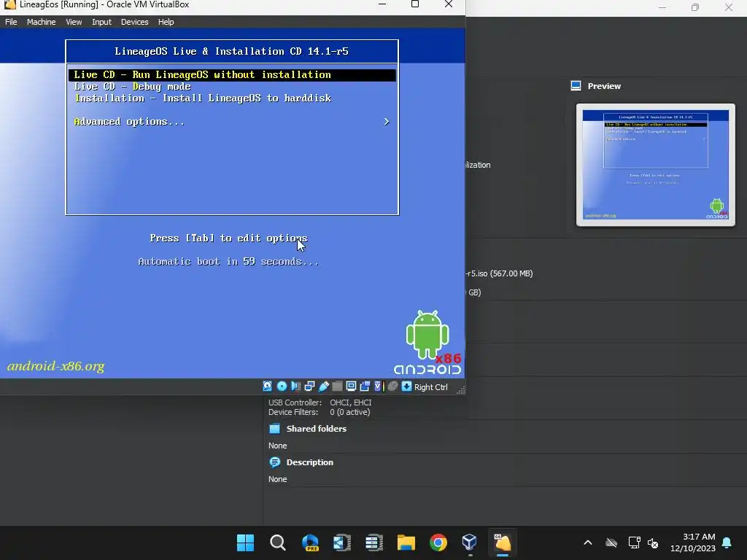Switch to VirtualBox Manager taskbar icon

pos(470,542)
